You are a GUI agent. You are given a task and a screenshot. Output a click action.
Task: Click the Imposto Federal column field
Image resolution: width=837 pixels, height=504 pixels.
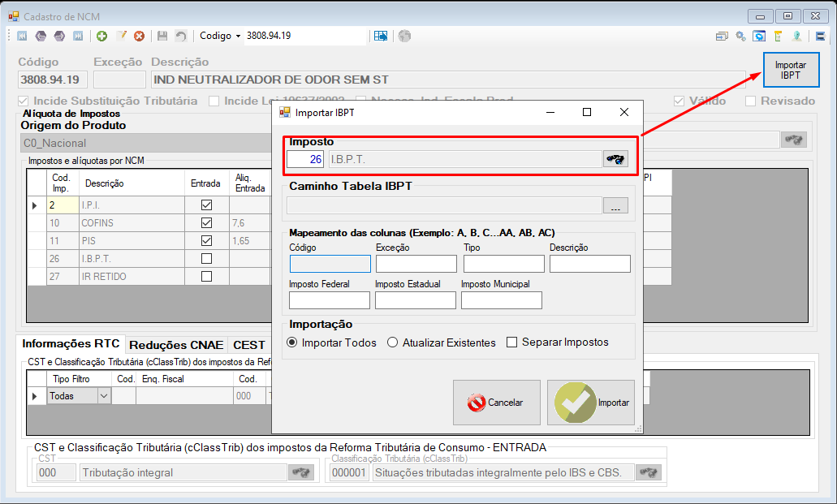click(x=330, y=300)
